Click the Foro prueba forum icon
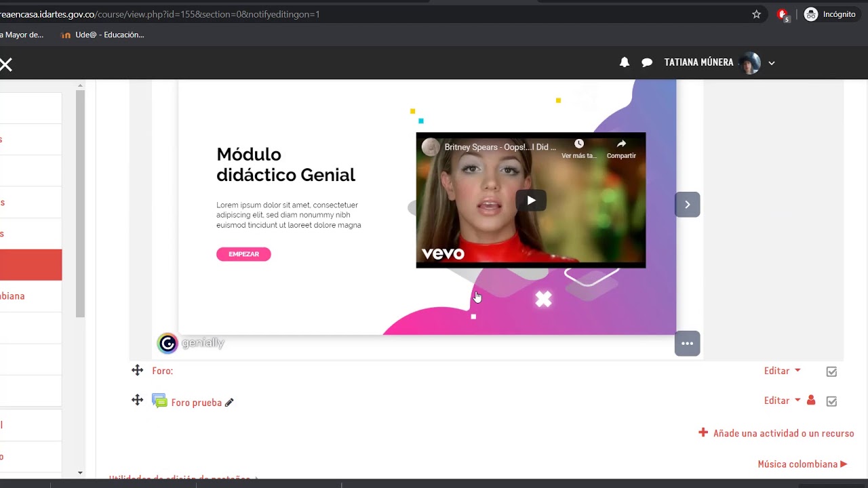The height and width of the screenshot is (488, 868). point(159,401)
